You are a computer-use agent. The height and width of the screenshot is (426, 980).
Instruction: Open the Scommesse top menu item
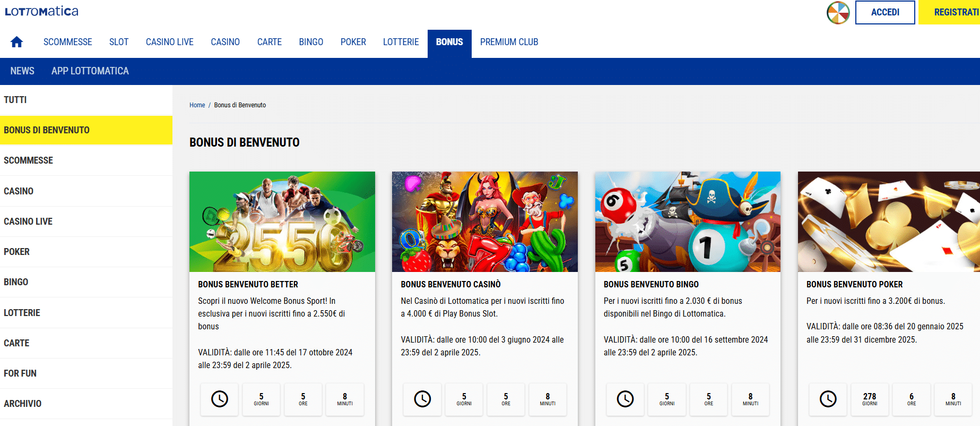click(67, 42)
